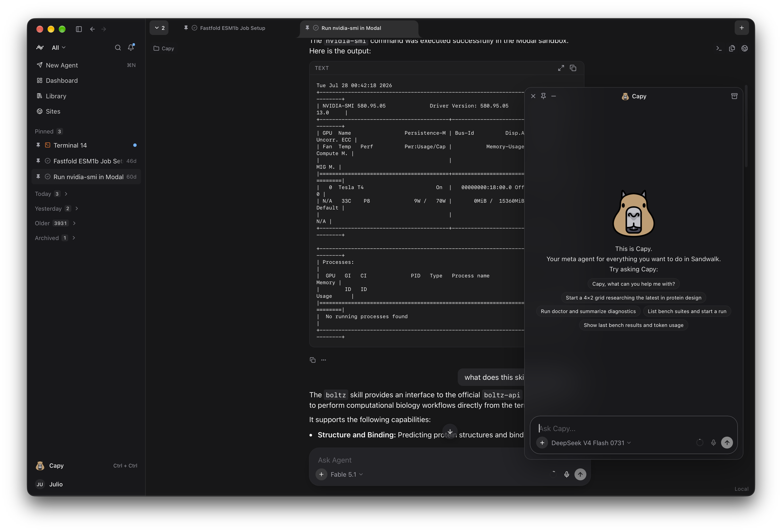Click suggestion 'Capy, what can you help me with?'
782x532 pixels.
point(633,284)
